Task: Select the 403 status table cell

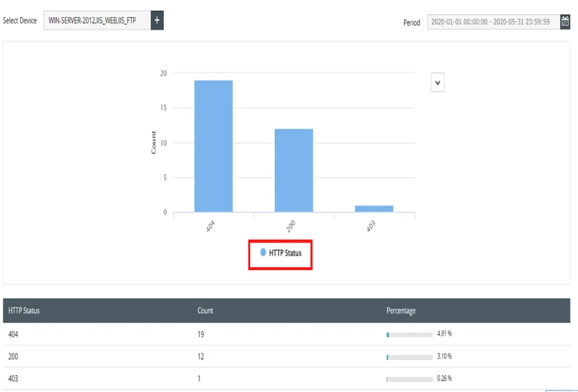Action: point(13,378)
